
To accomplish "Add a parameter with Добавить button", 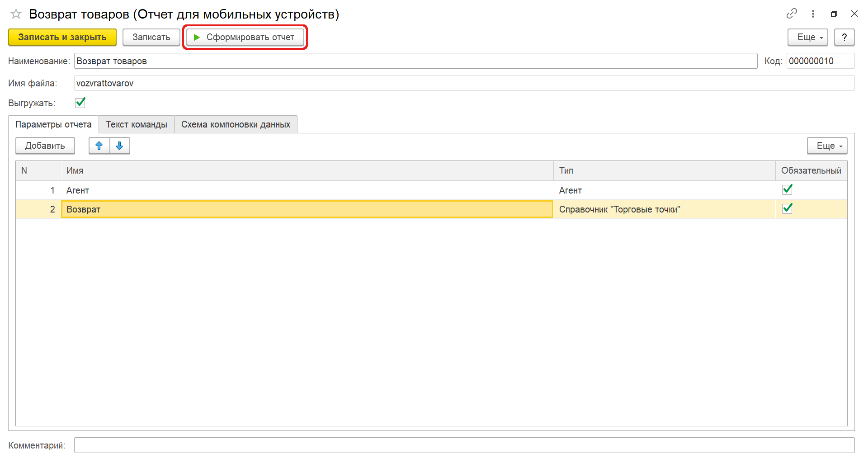I will 45,146.
